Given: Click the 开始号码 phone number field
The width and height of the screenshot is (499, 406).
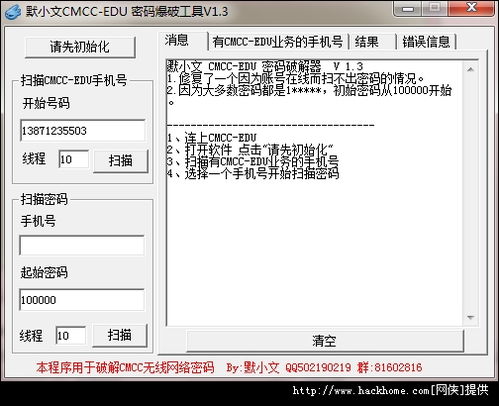Looking at the screenshot, I should [x=83, y=130].
